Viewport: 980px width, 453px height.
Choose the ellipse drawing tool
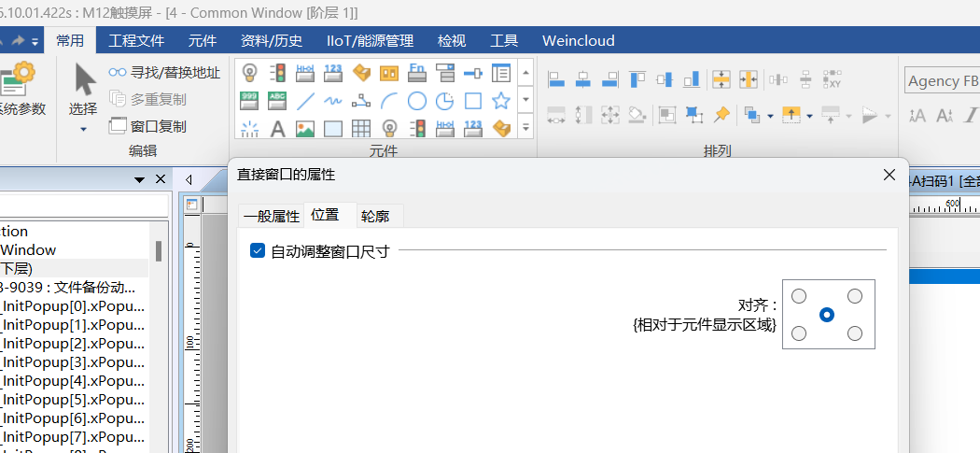click(x=417, y=100)
